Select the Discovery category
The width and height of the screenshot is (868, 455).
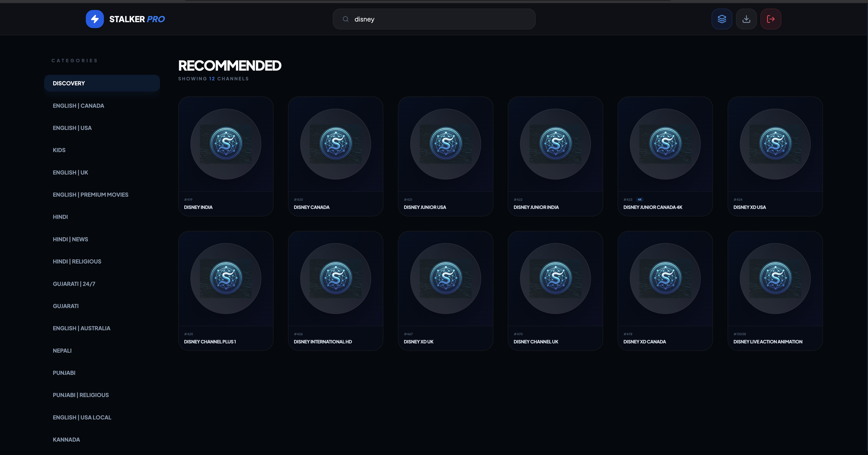coord(102,83)
